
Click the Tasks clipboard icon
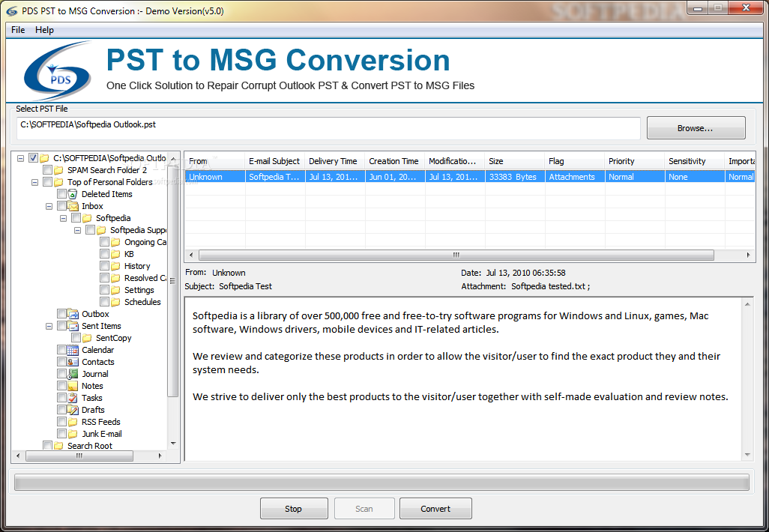point(73,398)
